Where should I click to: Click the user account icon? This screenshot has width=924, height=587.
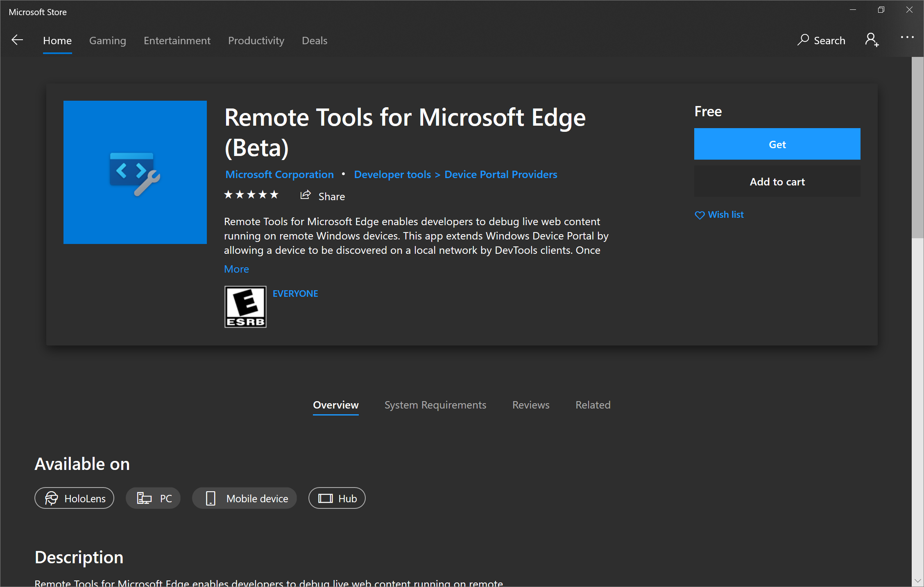pos(873,40)
